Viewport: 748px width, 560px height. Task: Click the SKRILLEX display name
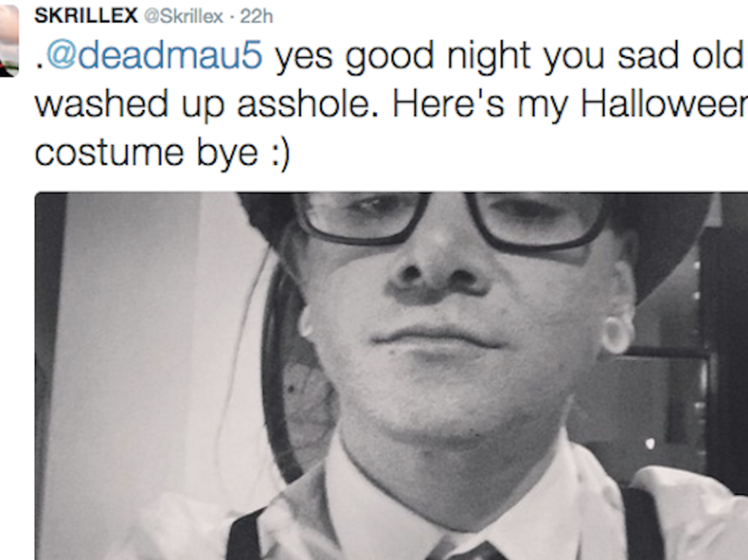coord(86,16)
